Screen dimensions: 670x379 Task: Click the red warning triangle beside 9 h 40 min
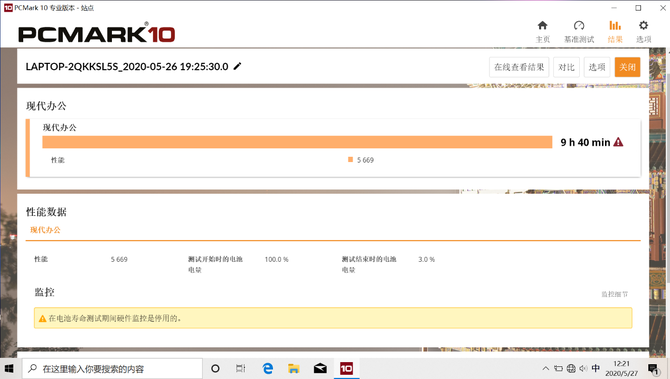coord(618,142)
